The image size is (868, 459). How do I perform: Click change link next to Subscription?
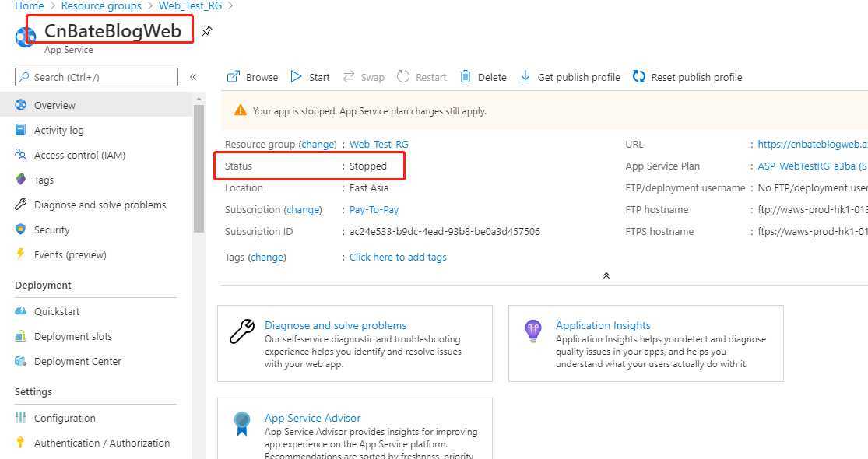tap(303, 209)
